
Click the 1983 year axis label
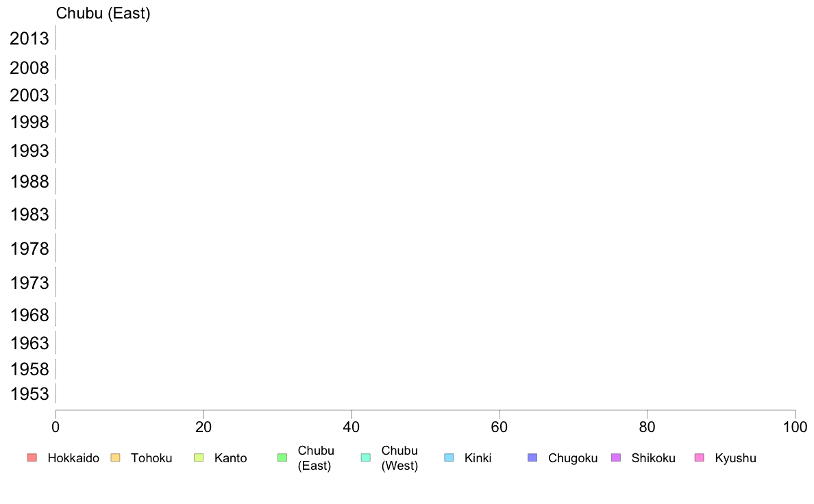pyautogui.click(x=29, y=215)
